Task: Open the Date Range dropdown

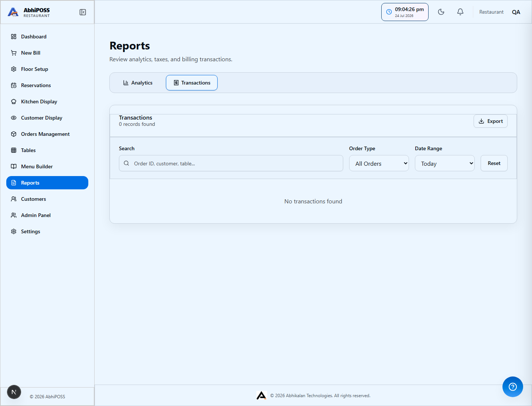Action: (x=445, y=163)
